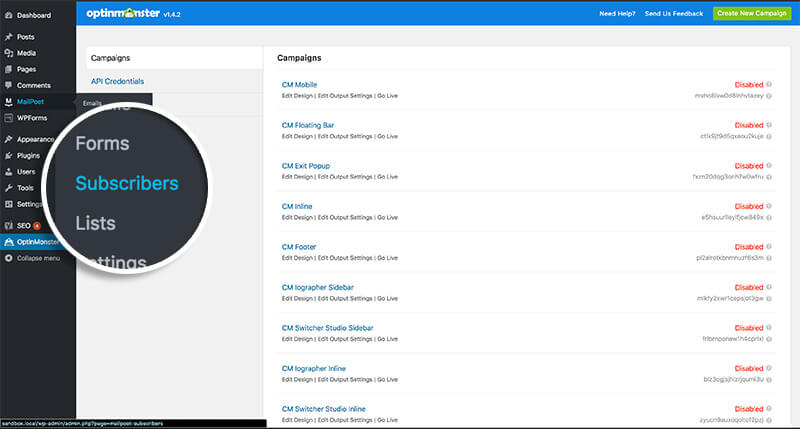This screenshot has height=429, width=800.
Task: Open Dashboard in the WordPress menu
Action: [34, 15]
